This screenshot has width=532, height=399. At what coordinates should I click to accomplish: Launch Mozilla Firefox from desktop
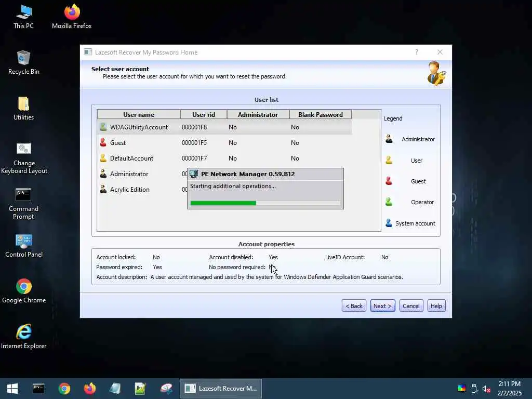coord(72,17)
